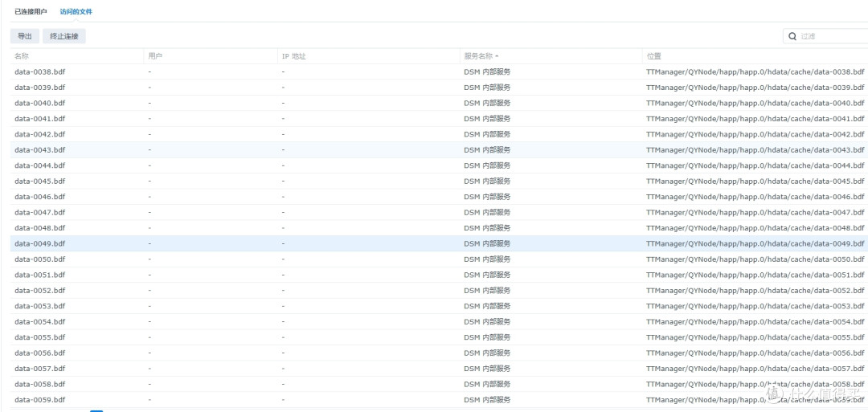Select the data-0057.bdf row
Screen dimensions: 868x412
pos(39,369)
